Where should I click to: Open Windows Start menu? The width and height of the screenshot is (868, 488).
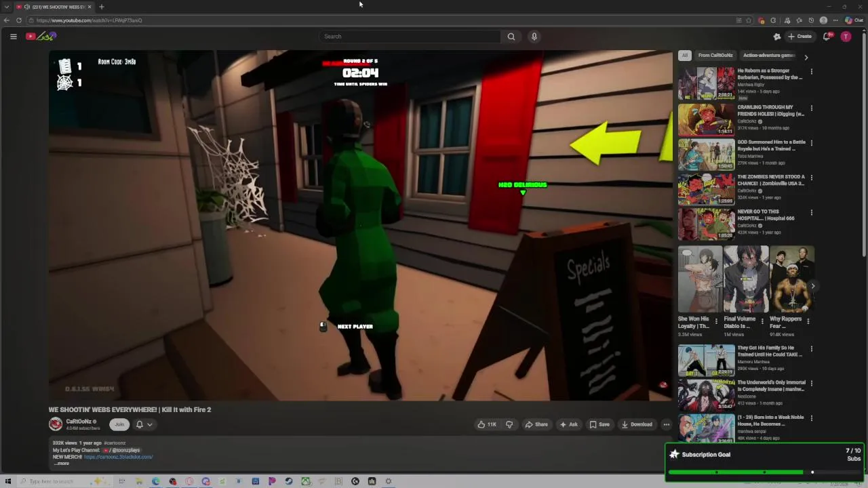8,481
